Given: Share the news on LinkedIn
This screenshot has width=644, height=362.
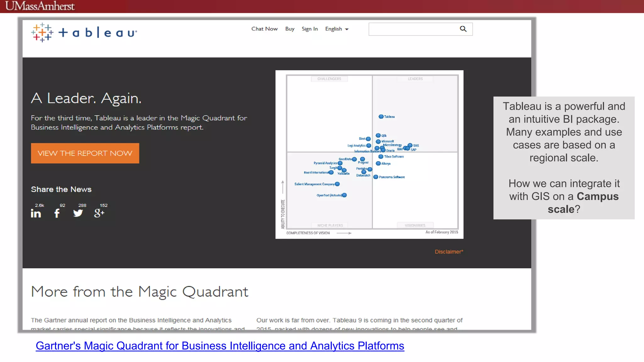Looking at the screenshot, I should click(36, 213).
